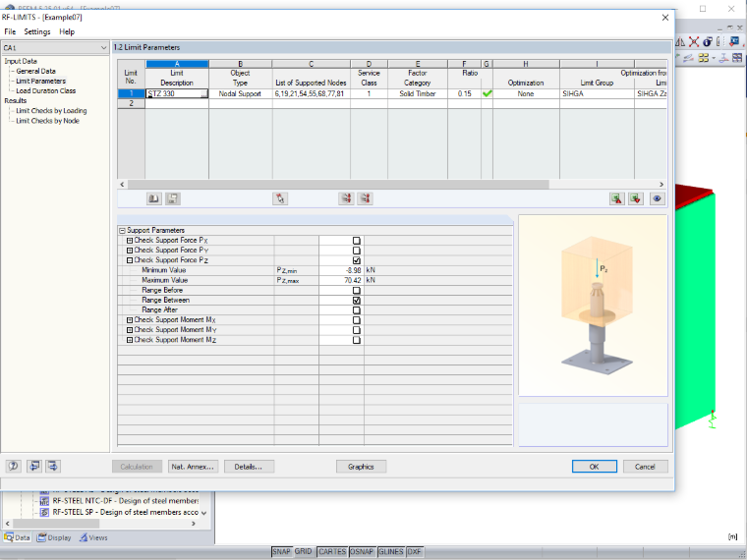Click the blue monitor icon in RFEM toolbar

734,42
